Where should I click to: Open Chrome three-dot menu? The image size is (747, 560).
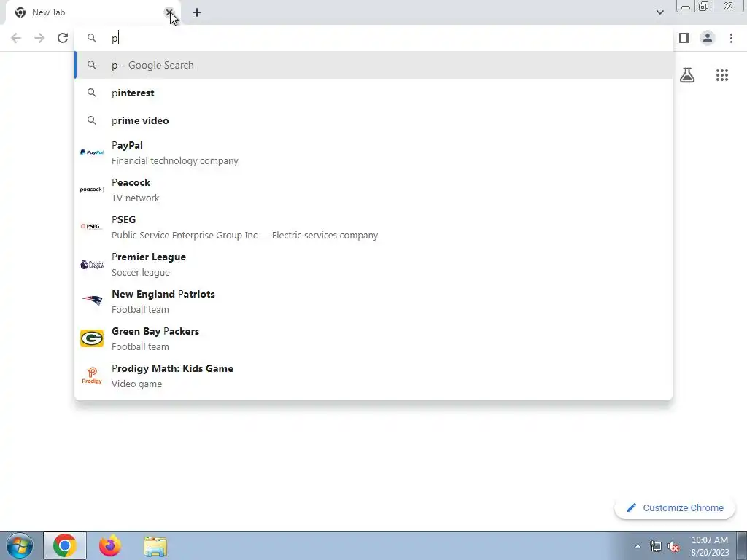point(731,38)
